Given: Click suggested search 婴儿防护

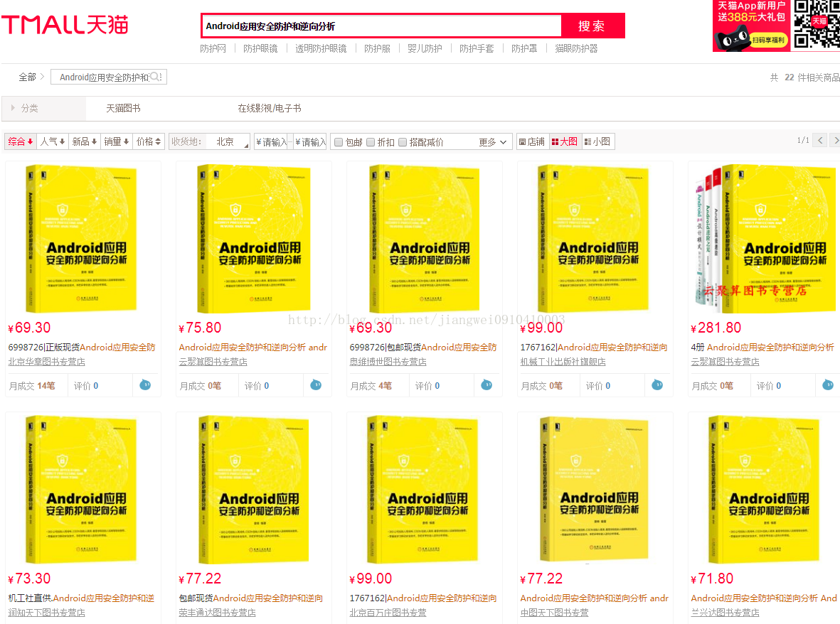Looking at the screenshot, I should point(425,49).
